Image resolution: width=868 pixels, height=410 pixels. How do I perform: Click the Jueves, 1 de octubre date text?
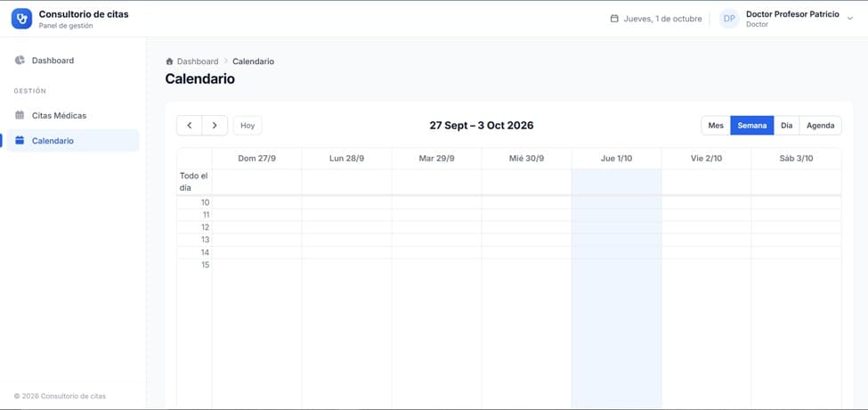pyautogui.click(x=662, y=19)
